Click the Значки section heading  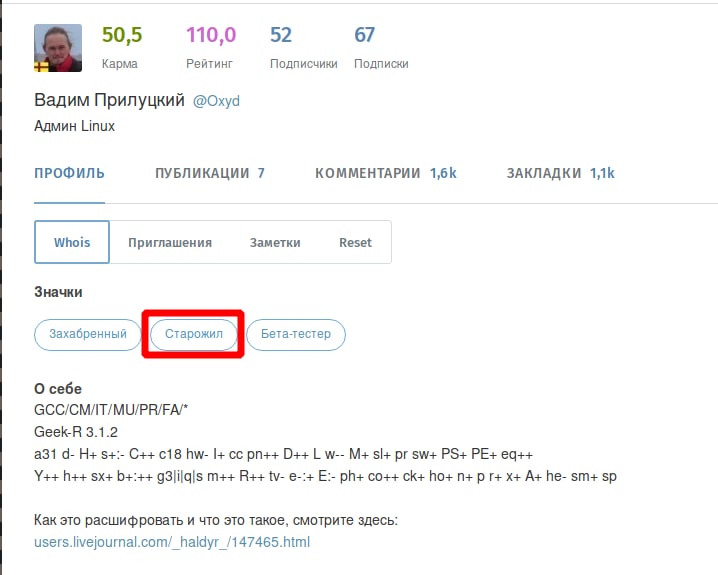coord(58,292)
